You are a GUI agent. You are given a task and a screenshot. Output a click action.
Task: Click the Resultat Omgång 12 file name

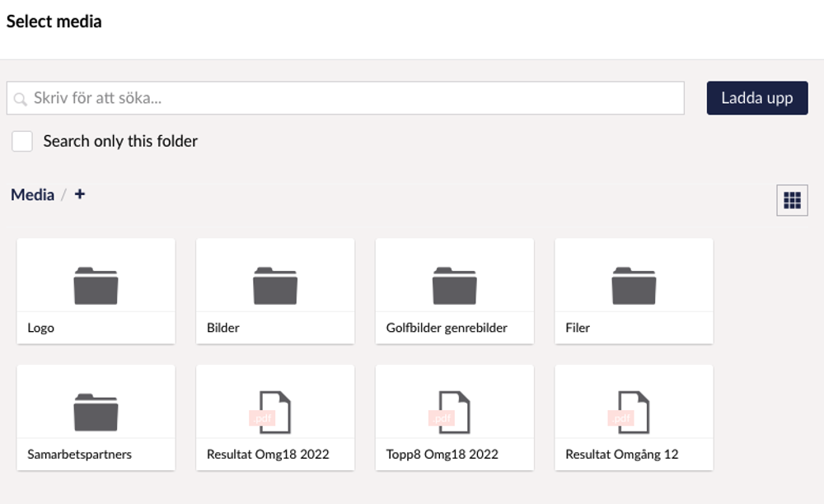click(621, 454)
